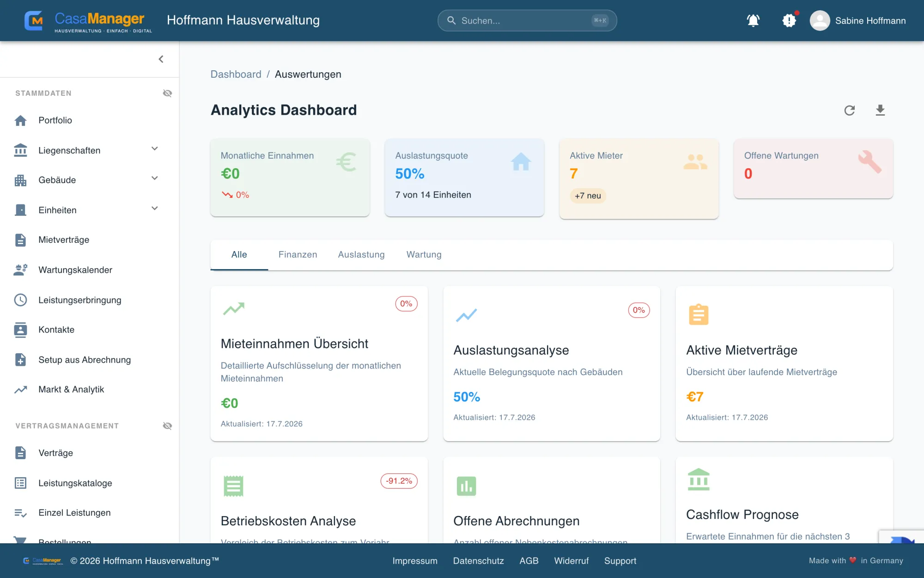Image resolution: width=924 pixels, height=578 pixels.
Task: Click the '+7 neu' chip
Action: [588, 196]
